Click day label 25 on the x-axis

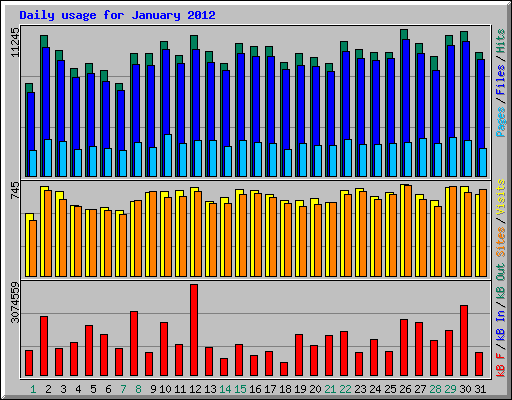(390, 389)
